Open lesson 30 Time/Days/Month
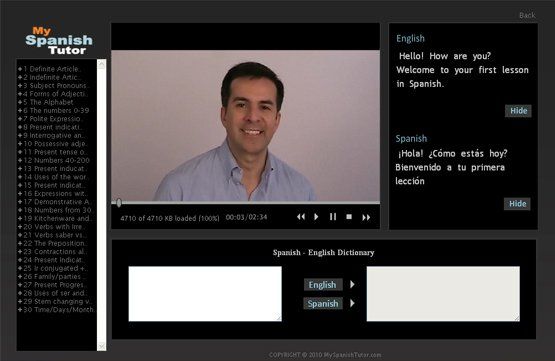This screenshot has width=555, height=361. pos(59,309)
